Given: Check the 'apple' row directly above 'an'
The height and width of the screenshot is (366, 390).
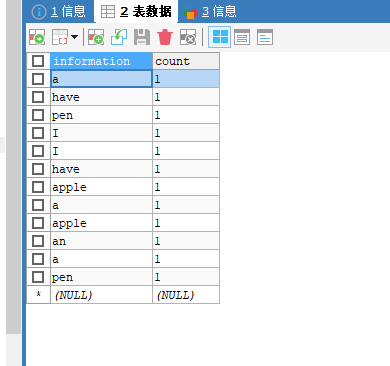Looking at the screenshot, I should click(x=38, y=223).
